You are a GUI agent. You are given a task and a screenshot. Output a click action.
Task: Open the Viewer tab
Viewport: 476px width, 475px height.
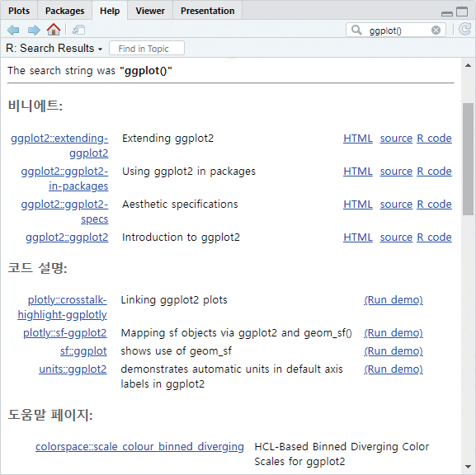pos(150,11)
